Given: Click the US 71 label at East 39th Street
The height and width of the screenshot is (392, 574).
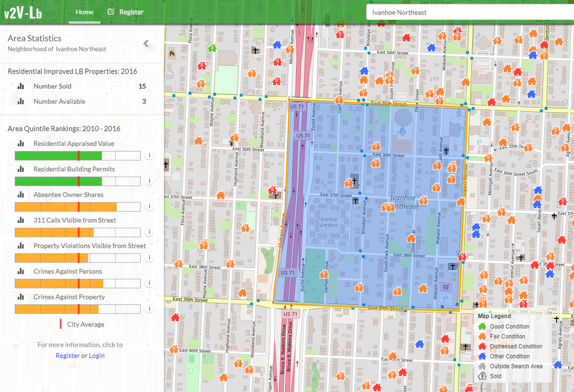Looking at the screenshot, I should pyautogui.click(x=290, y=314).
